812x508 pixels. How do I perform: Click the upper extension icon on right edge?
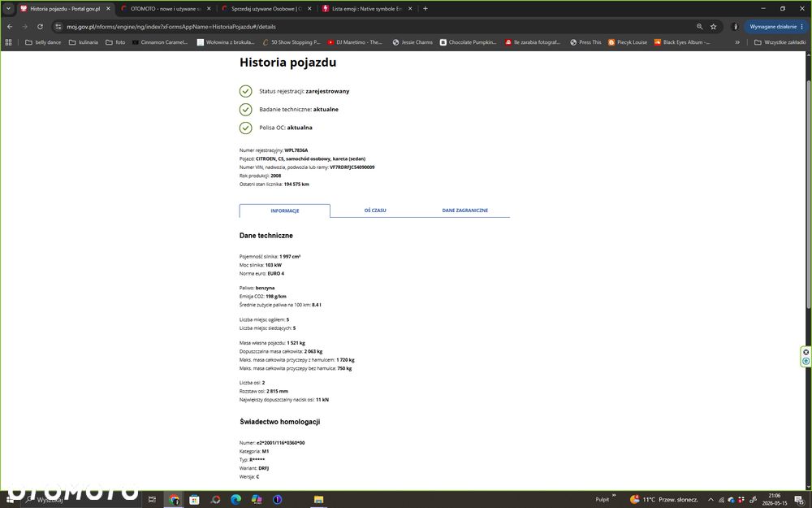tap(806, 352)
